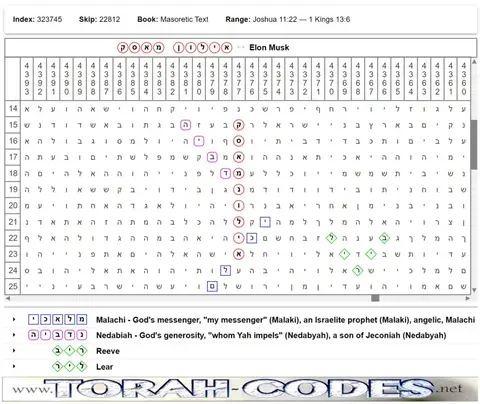Click the Nedabiah Hebrew letter boxes
Screen dimensions: 480x404
(x=58, y=335)
